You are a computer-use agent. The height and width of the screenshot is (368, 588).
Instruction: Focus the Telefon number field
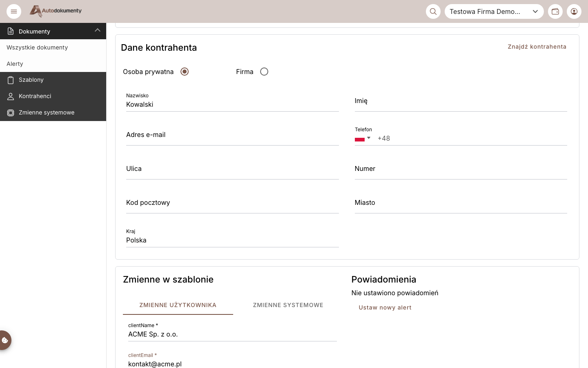(472, 138)
